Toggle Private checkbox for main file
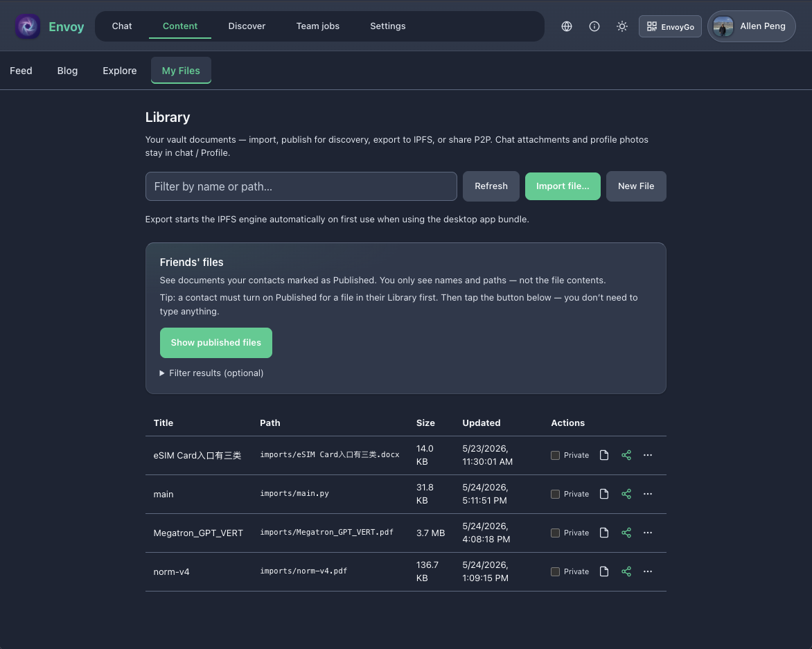This screenshot has height=649, width=812. pos(555,495)
